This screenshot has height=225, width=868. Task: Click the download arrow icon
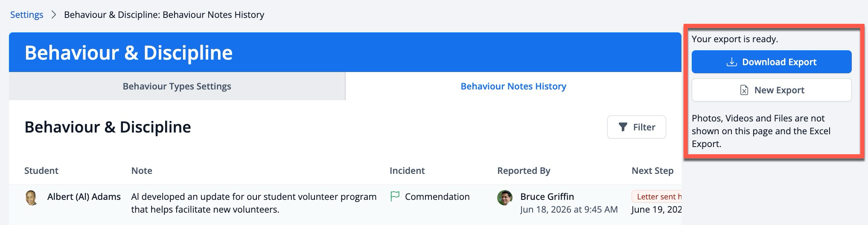pyautogui.click(x=731, y=62)
